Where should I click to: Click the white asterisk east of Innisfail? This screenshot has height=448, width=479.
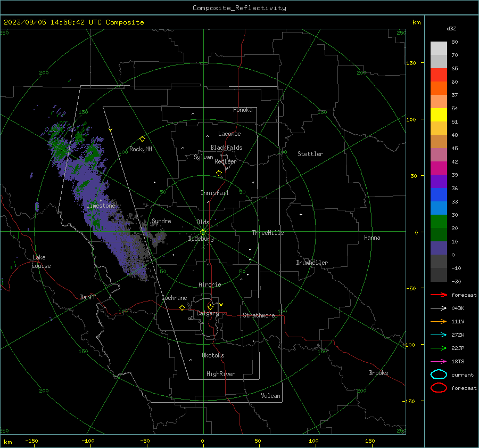(253, 183)
